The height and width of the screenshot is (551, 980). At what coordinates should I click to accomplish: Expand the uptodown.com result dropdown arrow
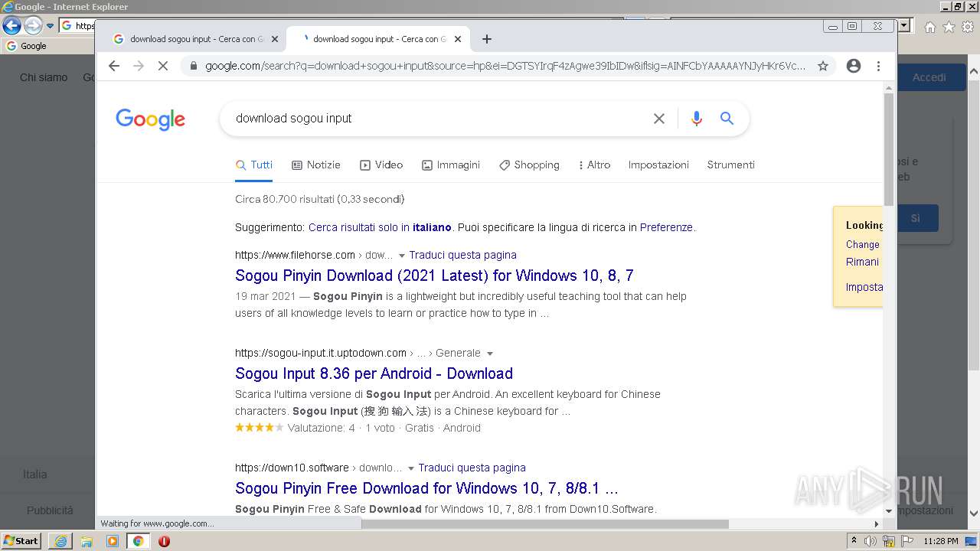490,354
